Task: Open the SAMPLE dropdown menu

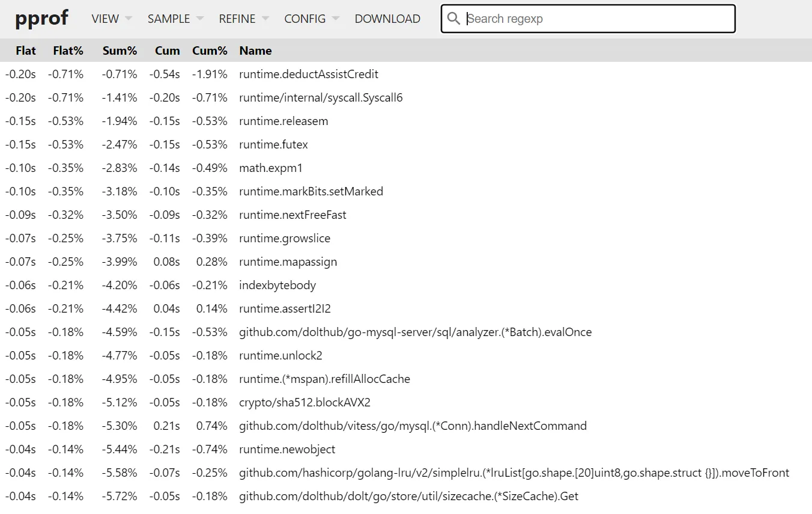Action: [175, 19]
